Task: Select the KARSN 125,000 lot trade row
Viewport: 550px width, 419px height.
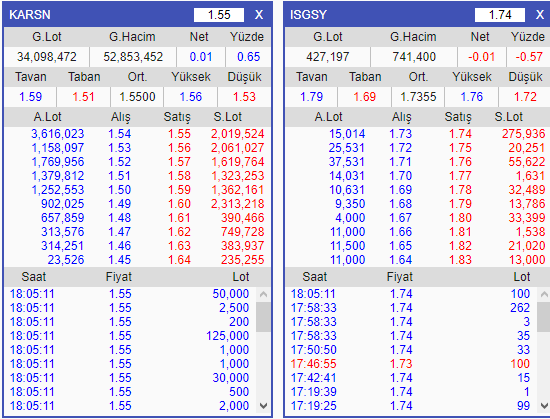Action: [x=130, y=336]
